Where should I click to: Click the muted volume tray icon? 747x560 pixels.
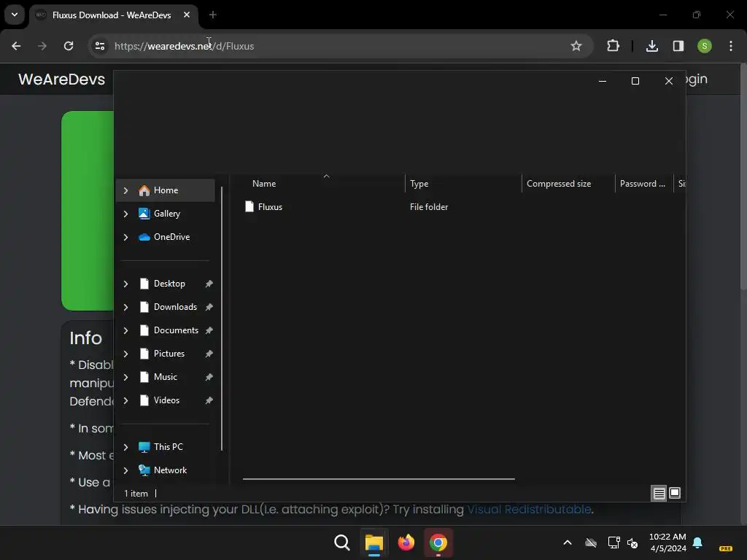[x=632, y=542]
